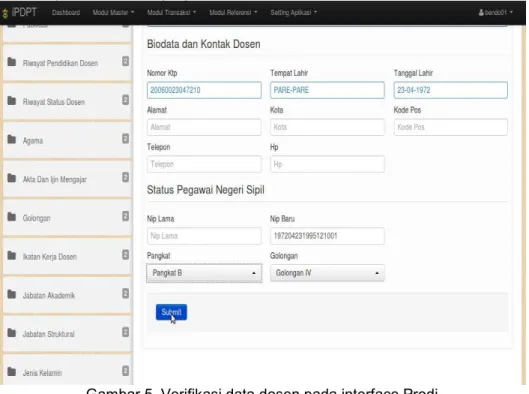529x394 pixels.
Task: Open the Modul Referensi dropdown menu
Action: 233,12
